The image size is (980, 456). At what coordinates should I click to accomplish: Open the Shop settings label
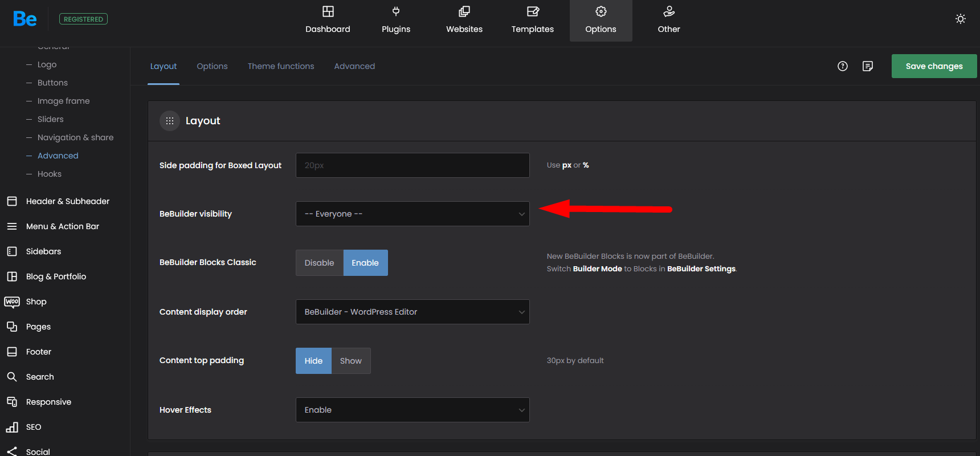click(x=36, y=302)
